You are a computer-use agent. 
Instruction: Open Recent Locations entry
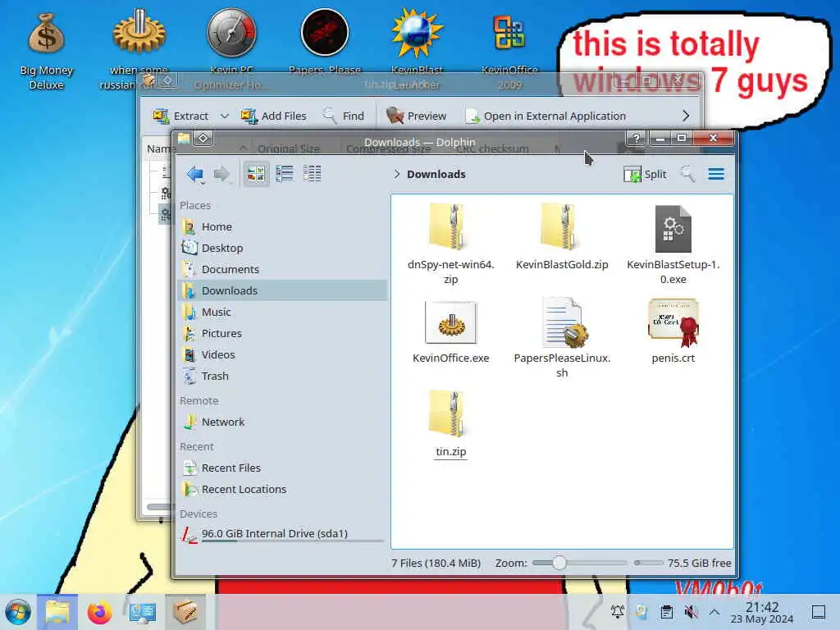point(282,489)
